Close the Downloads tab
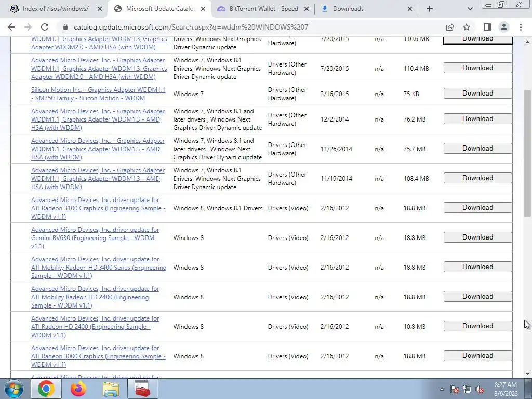The image size is (532, 399). 410,9
